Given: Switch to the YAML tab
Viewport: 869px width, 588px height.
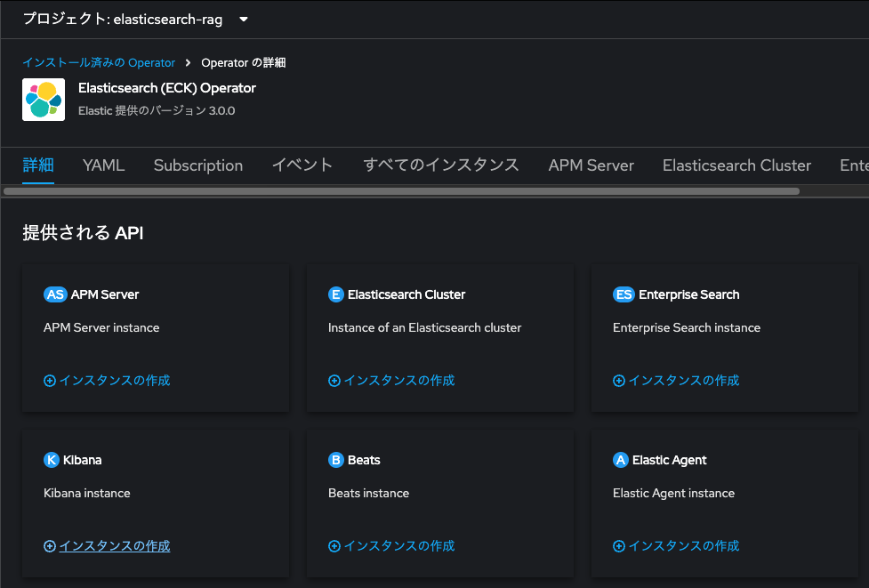Looking at the screenshot, I should click(x=104, y=165).
